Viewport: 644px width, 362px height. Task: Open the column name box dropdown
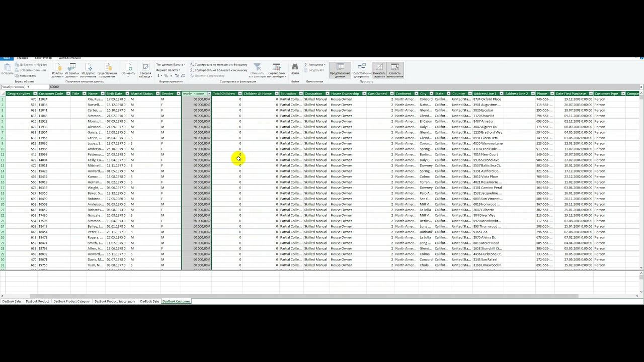[28, 87]
